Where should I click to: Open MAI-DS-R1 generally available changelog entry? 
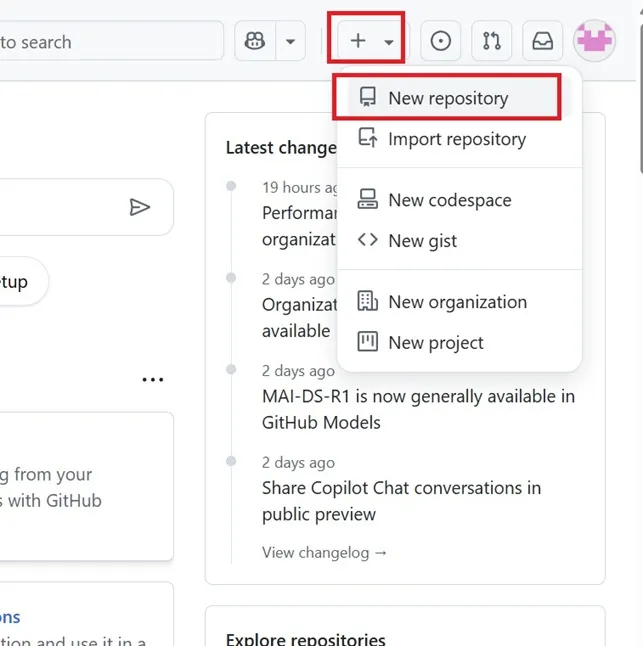(x=418, y=409)
